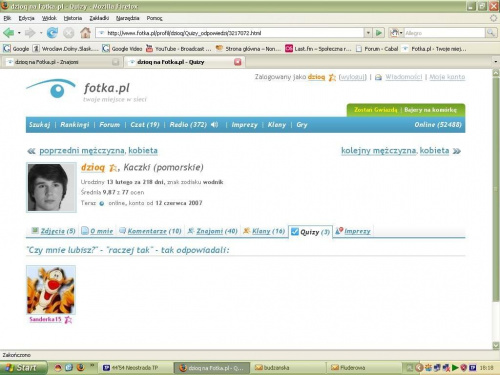Viewport: 500px width, 375px height.
Task: Click the search magnifier icon in Allegro box
Action: [x=490, y=33]
